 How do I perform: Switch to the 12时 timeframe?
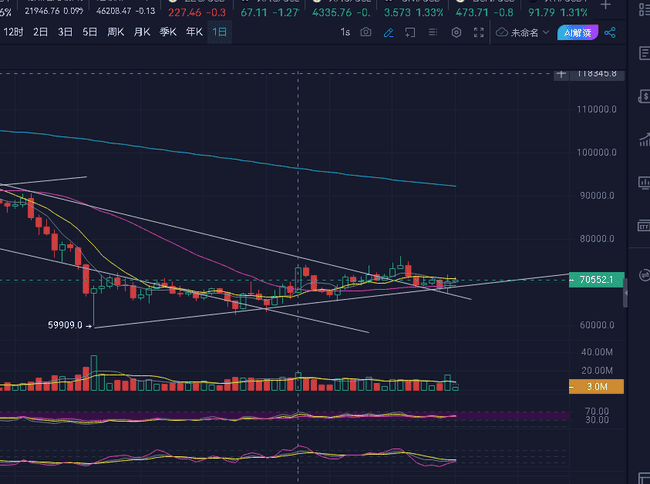(x=13, y=33)
